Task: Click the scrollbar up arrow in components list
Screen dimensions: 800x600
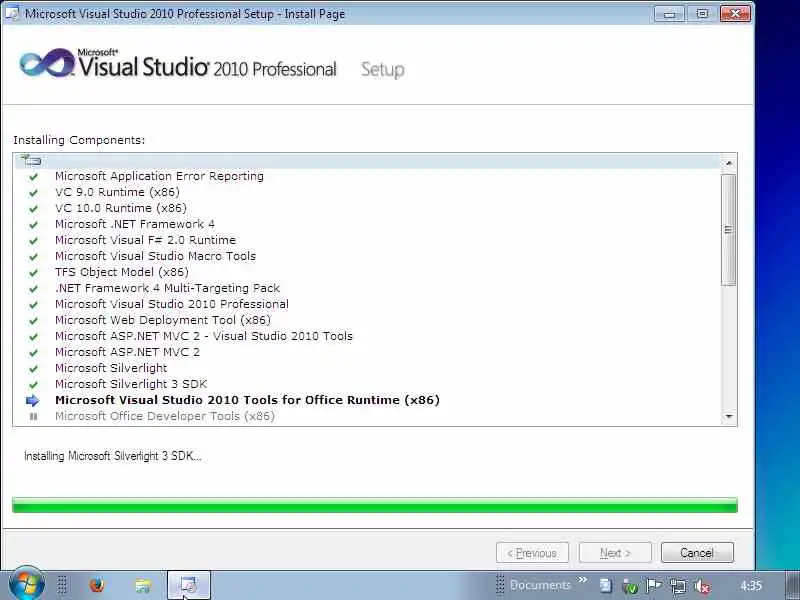Action: pos(729,163)
